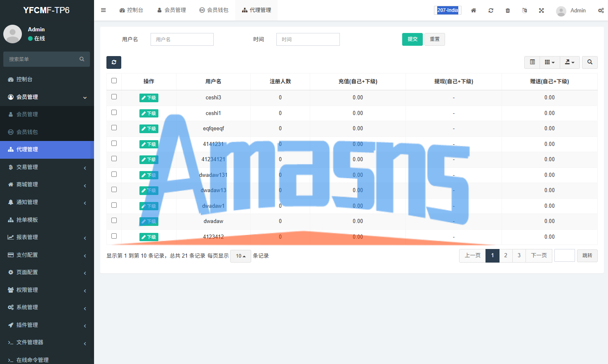Click the language switch icon
Viewport: 608px width, 364px height.
click(525, 10)
